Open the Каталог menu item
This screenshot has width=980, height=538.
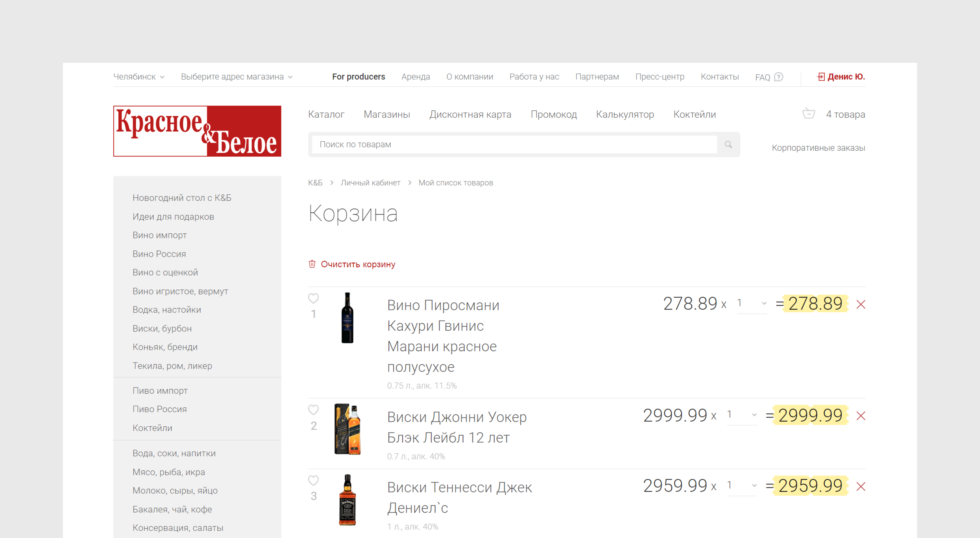(x=326, y=114)
